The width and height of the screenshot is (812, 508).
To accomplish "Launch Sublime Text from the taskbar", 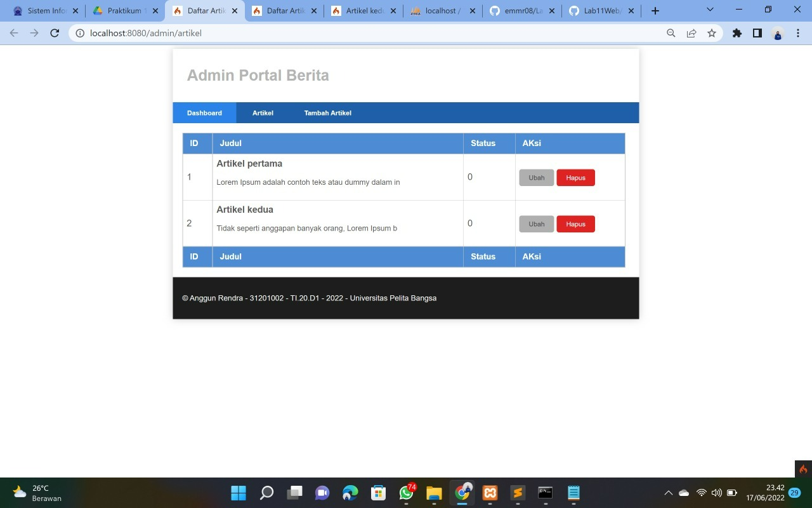I will (517, 493).
